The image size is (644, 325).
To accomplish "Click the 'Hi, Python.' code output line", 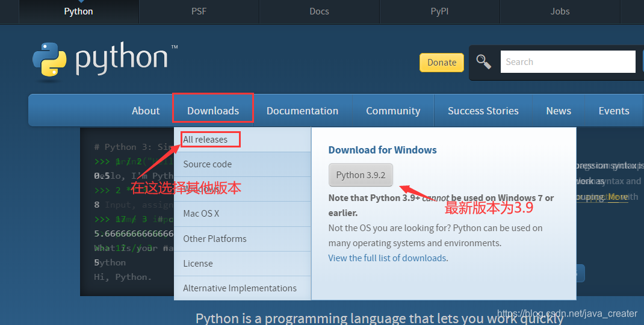I will click(x=123, y=277).
